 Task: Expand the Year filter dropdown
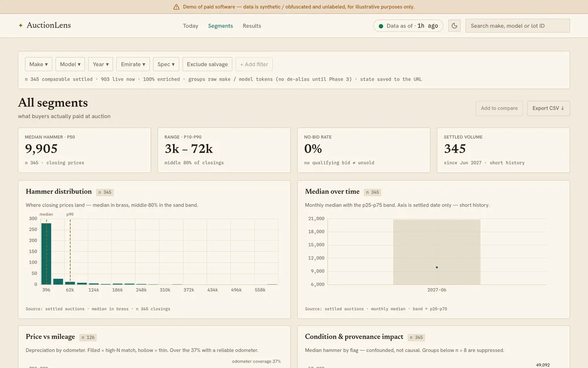(100, 64)
